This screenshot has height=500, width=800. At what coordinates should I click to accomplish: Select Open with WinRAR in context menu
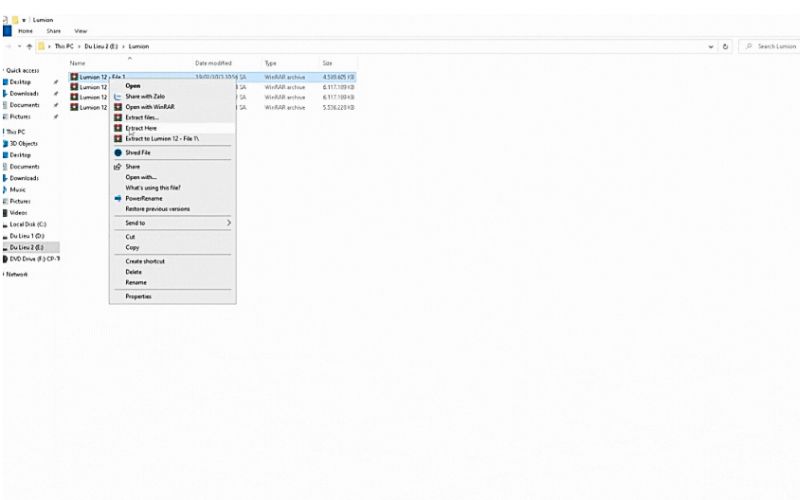[150, 107]
